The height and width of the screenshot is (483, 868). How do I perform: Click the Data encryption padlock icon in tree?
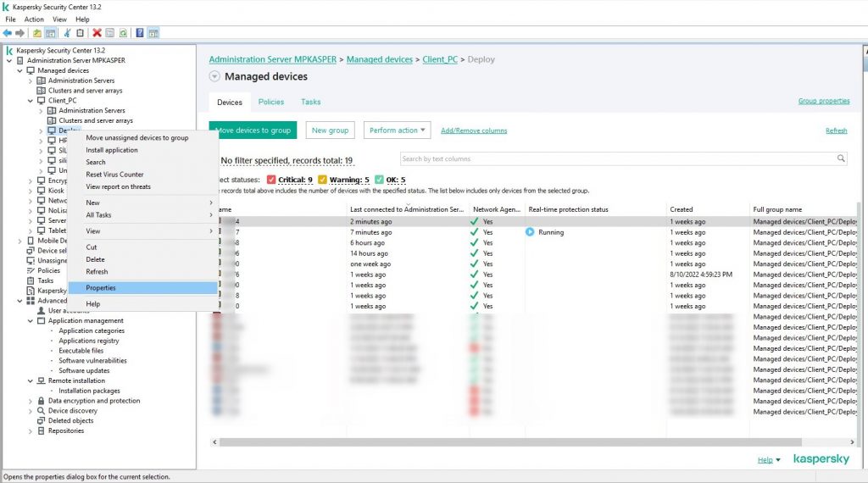pyautogui.click(x=42, y=401)
